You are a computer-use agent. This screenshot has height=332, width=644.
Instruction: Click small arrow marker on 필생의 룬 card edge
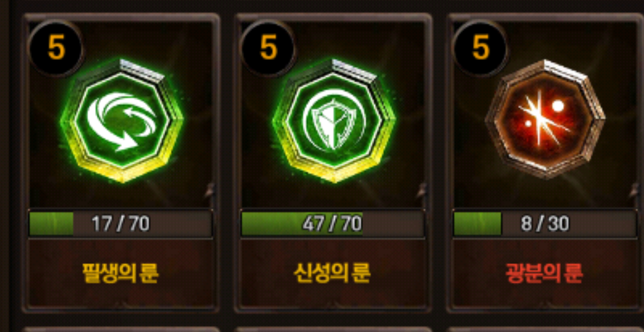(x=210, y=192)
